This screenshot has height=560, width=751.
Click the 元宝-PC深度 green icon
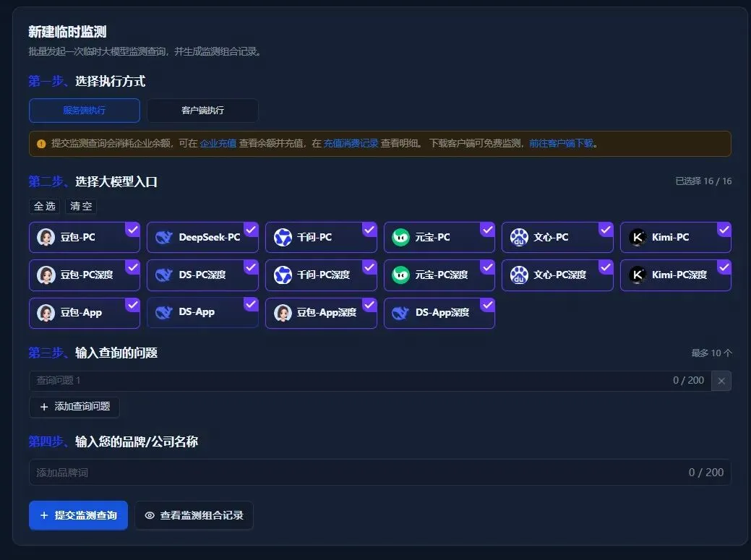[x=401, y=275]
